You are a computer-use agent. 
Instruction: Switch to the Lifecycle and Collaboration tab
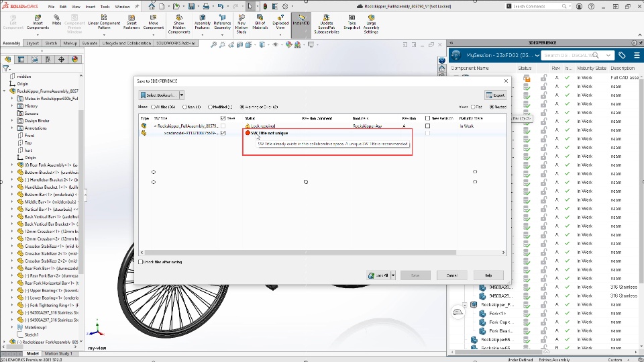point(127,43)
